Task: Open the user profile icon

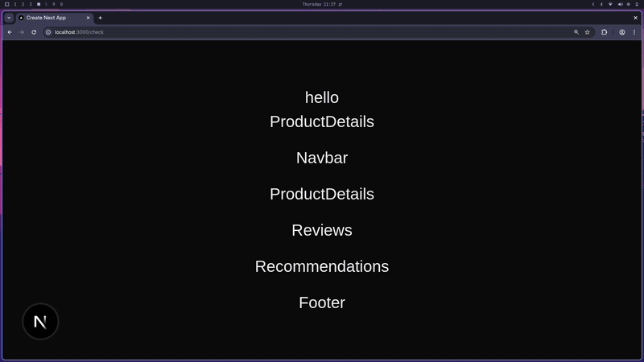Action: (622, 32)
